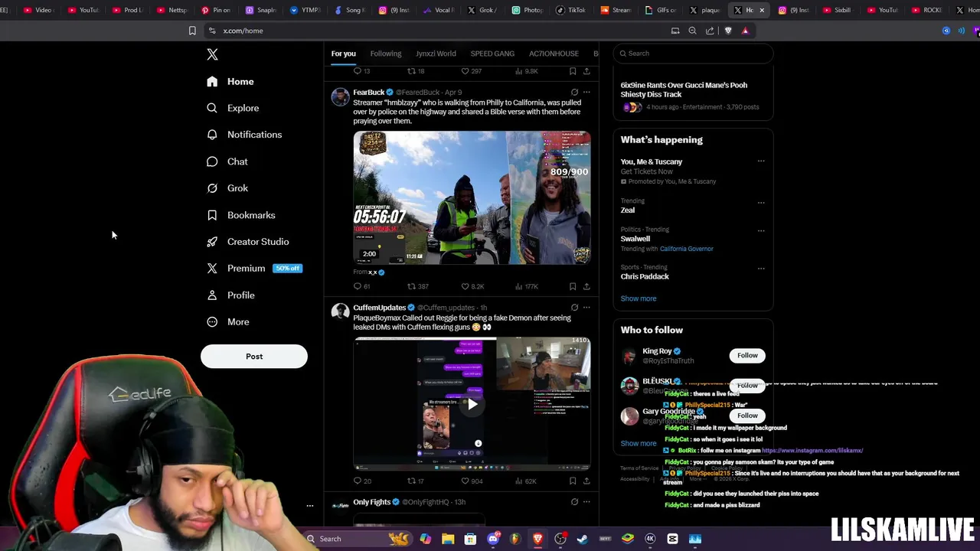The image size is (980, 551).
Task: Bookmark the FearBuck post
Action: 573,286
